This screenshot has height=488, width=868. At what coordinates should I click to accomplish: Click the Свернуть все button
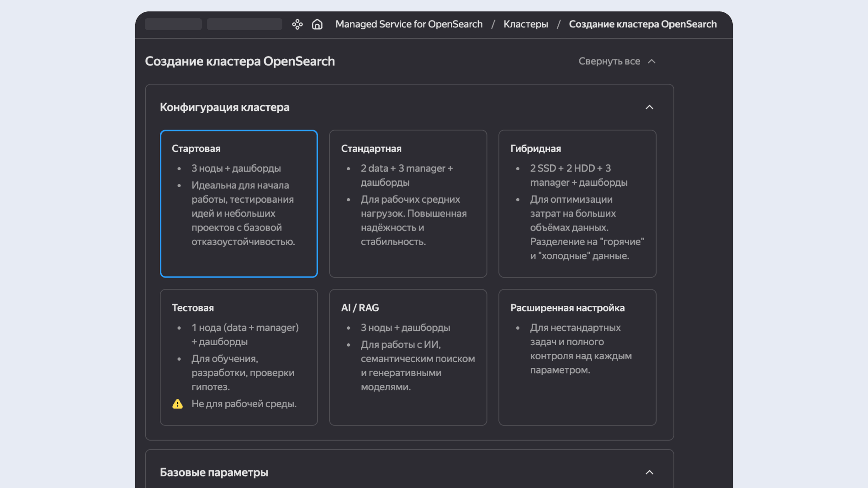click(617, 61)
